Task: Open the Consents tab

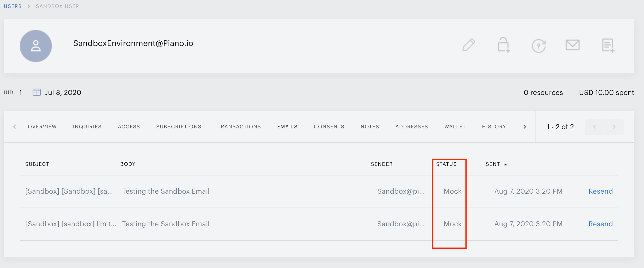Action: [329, 127]
